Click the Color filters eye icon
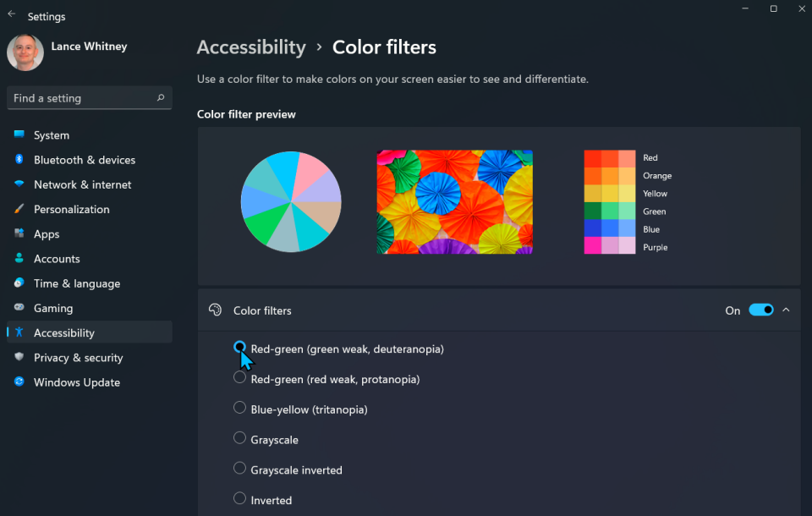Viewport: 812px width, 516px height. (x=217, y=310)
